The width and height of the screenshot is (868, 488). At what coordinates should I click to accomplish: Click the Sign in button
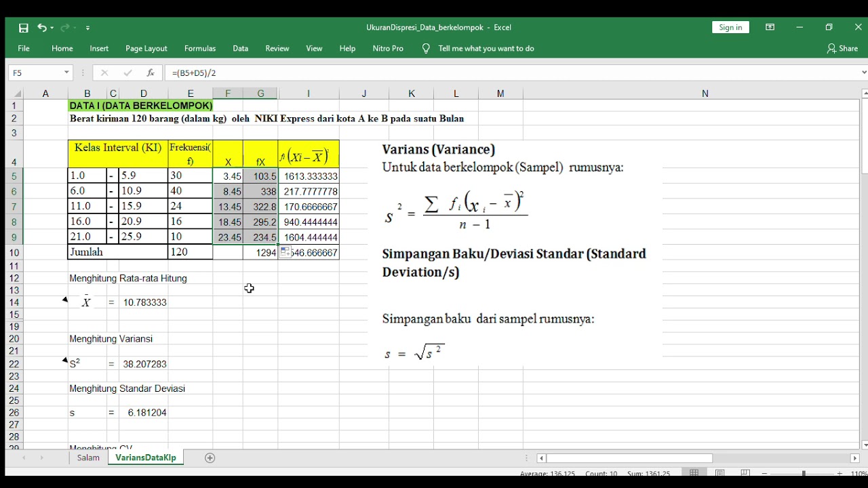pos(730,27)
